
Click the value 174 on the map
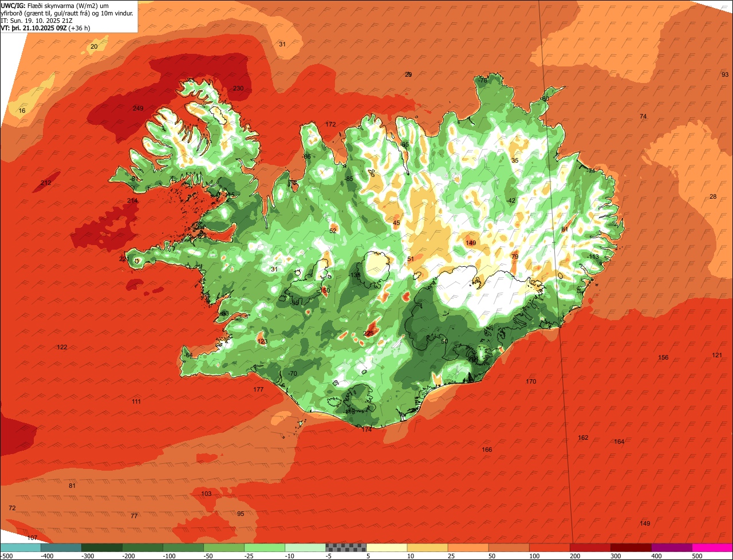(x=366, y=429)
